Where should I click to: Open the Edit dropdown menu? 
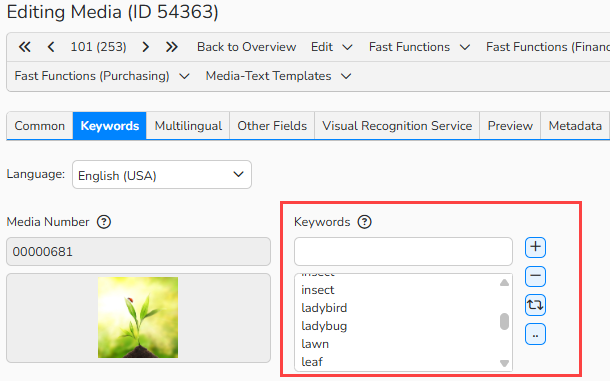331,47
